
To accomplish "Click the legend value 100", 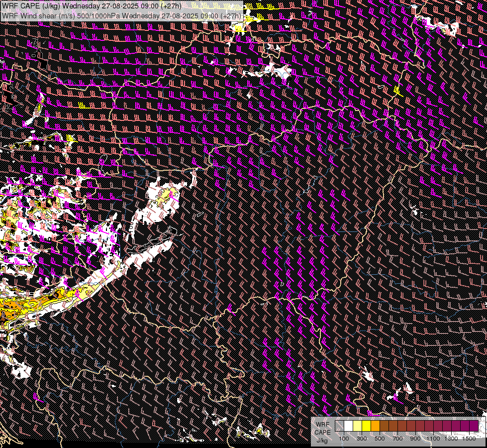I will click(344, 439).
